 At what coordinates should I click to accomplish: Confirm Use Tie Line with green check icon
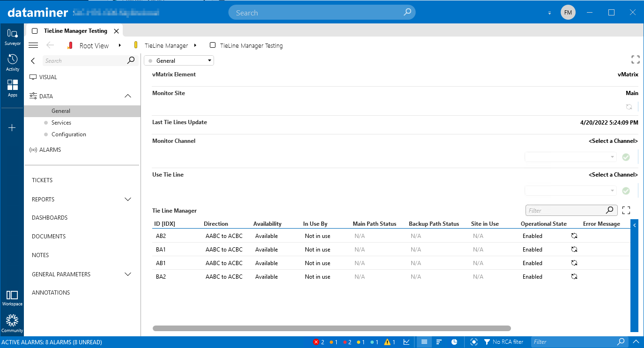click(x=626, y=191)
